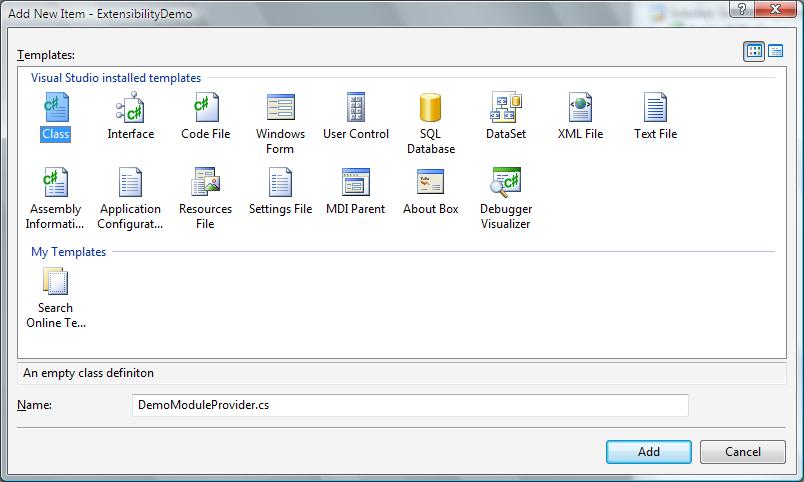804x482 pixels.
Task: Click the 'Interface' label text
Action: pos(130,134)
